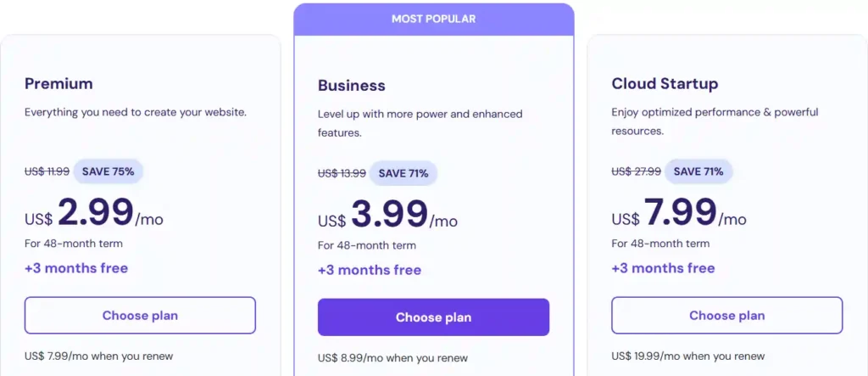The width and height of the screenshot is (868, 376).
Task: Click the crossed-out US$ 27.99 price
Action: coord(636,171)
